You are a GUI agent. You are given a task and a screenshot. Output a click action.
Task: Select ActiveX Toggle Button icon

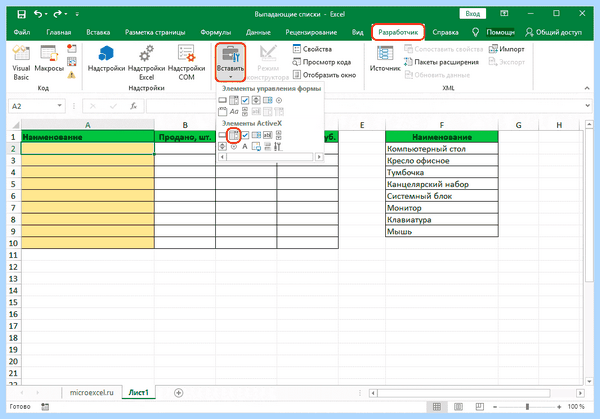[x=267, y=147]
